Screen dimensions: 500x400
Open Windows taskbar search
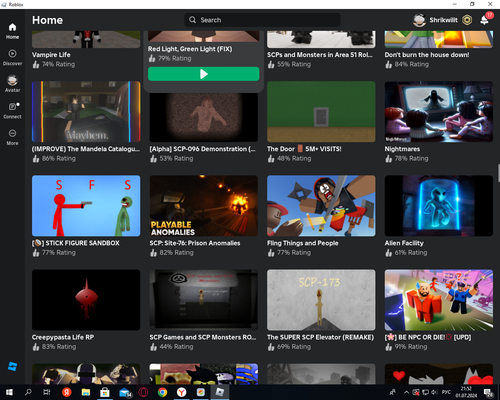(28, 392)
